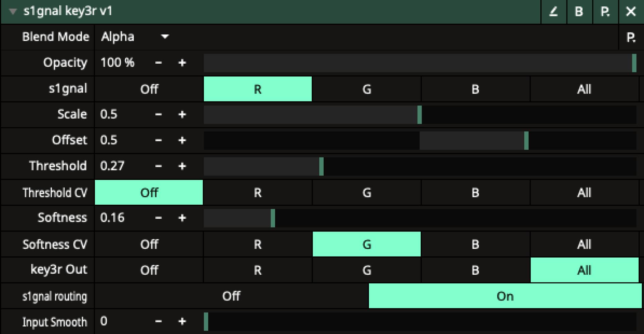Click the P icon on Blend Mode row
The width and height of the screenshot is (644, 334).
[631, 37]
